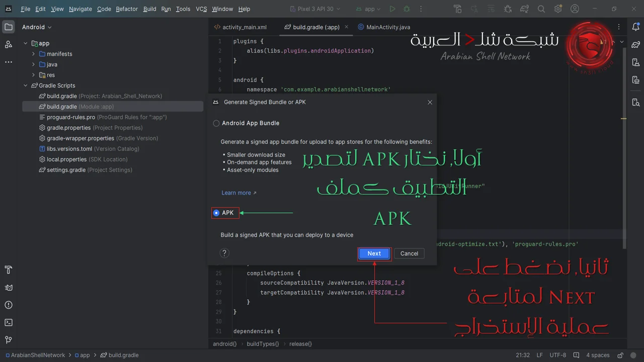This screenshot has width=644, height=362.
Task: Open the Logcat cat icon
Action: 9,288
